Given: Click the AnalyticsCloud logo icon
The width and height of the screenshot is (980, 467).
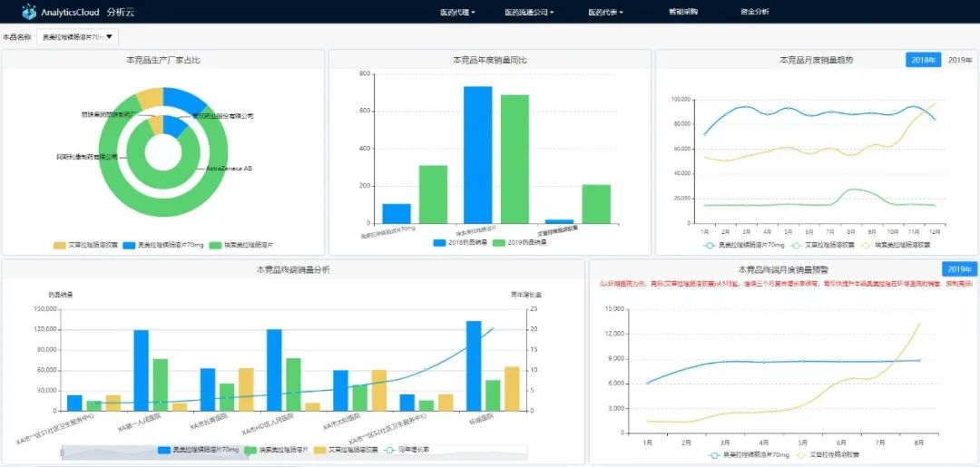Looking at the screenshot, I should click(28, 12).
